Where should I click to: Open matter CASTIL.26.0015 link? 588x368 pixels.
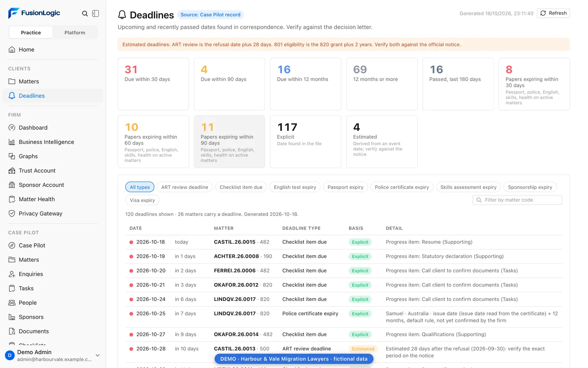pyautogui.click(x=235, y=242)
